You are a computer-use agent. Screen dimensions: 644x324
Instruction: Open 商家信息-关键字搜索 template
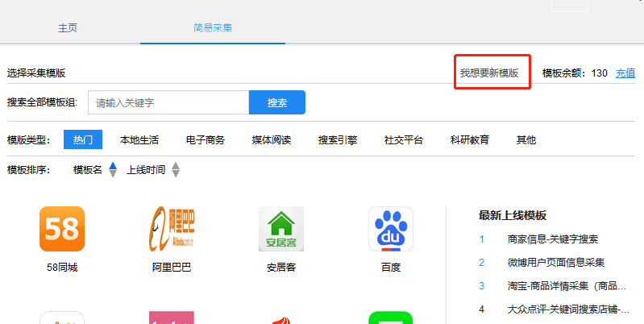(552, 239)
